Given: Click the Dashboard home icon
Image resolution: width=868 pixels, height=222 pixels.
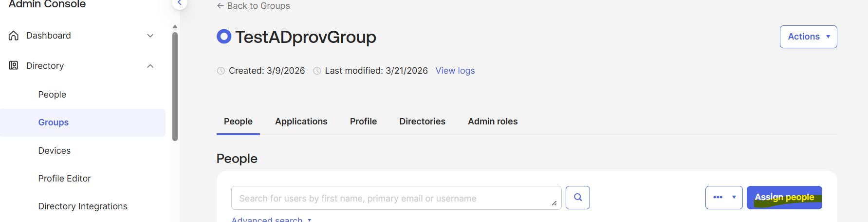Looking at the screenshot, I should click(x=14, y=36).
